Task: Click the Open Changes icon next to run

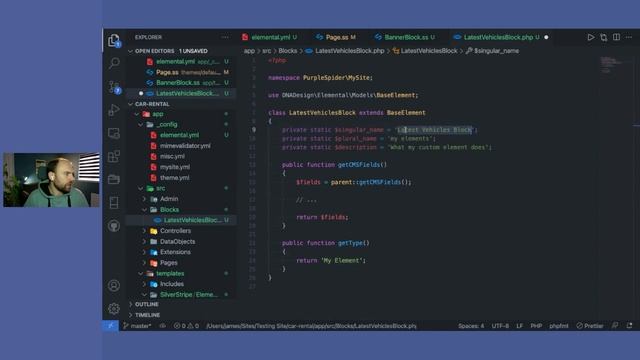Action: pos(604,37)
